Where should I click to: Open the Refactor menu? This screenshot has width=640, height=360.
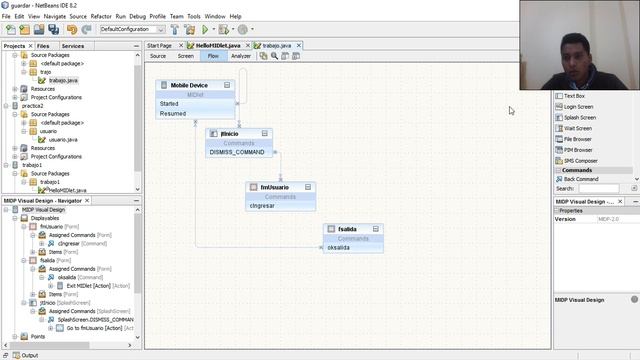[x=101, y=16]
